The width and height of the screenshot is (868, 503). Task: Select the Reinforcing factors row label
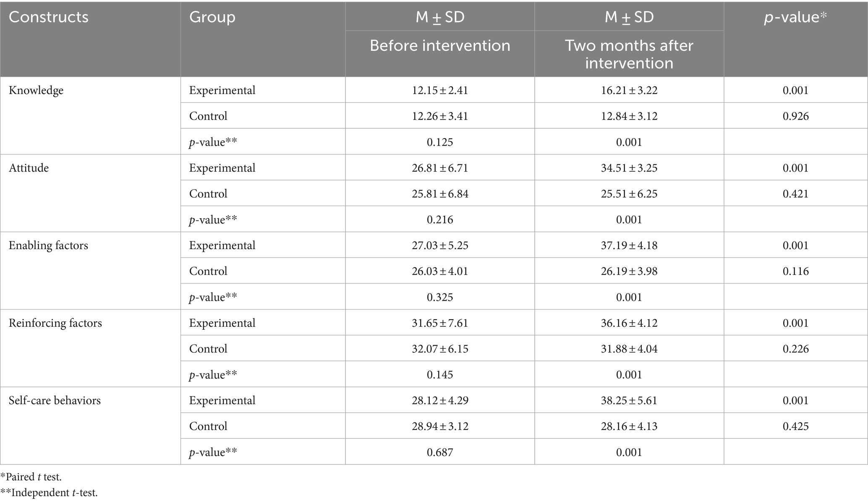click(x=55, y=323)
